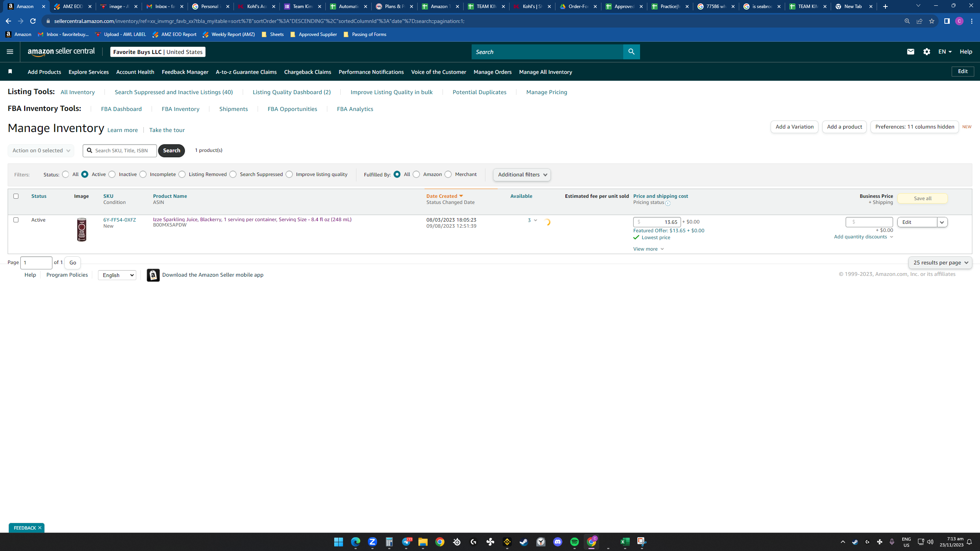Click the Business Price input field

[x=869, y=222]
